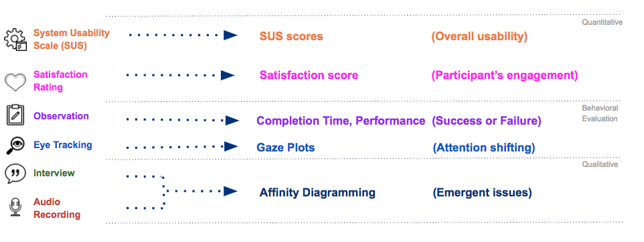
Task: Click the arrowhead pointing to SUS scores
Action: point(230,36)
